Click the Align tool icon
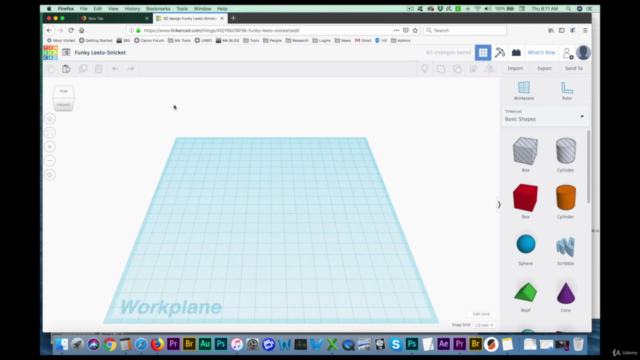The image size is (640, 360). tap(473, 69)
